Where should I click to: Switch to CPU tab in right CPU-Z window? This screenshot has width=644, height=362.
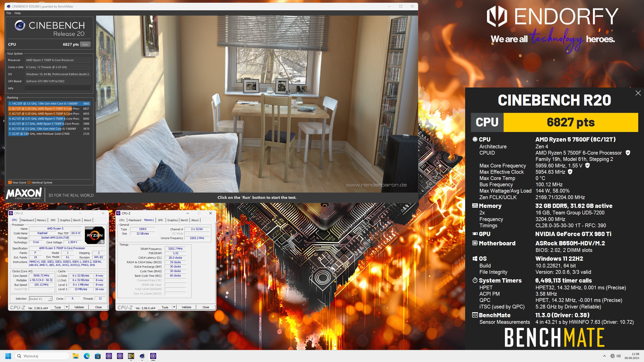(x=122, y=220)
